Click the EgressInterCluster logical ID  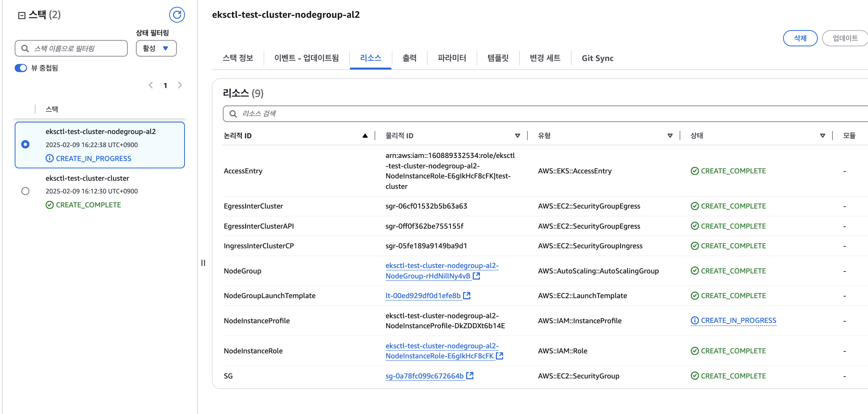[253, 206]
